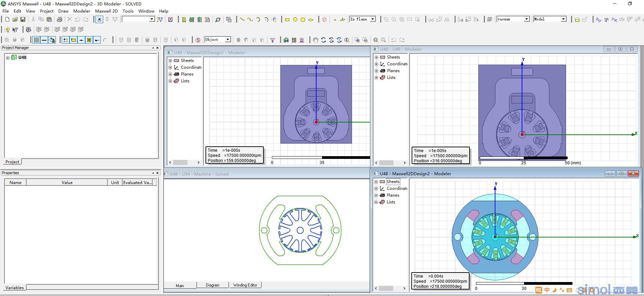This screenshot has height=296, width=644.
Task: Toggle snap to grid button
Action: (x=65, y=40)
